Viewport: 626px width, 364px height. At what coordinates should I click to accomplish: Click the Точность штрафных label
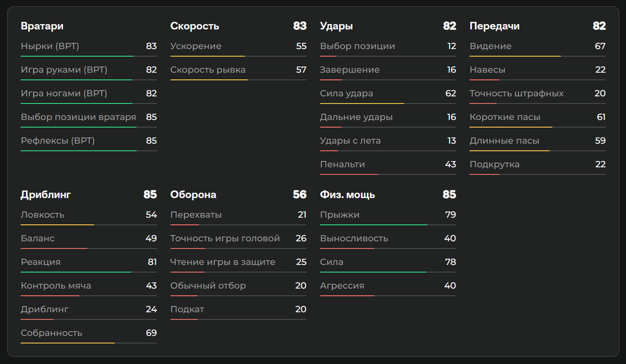[x=516, y=94]
